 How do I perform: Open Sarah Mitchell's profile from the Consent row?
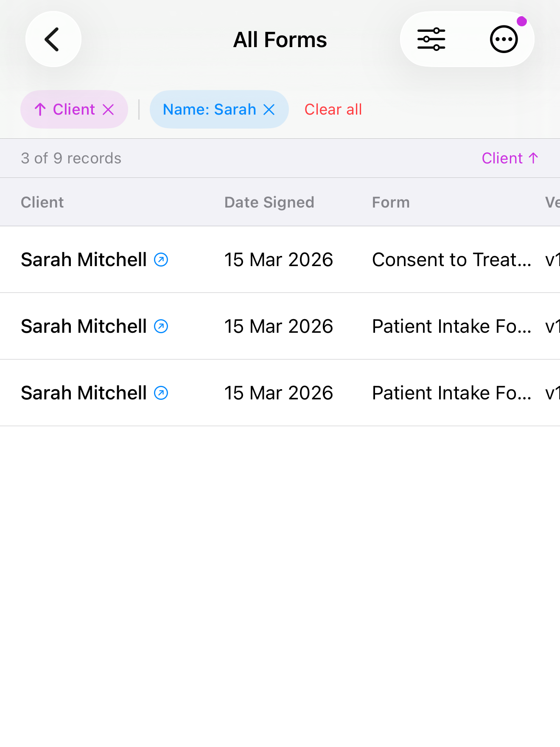pos(161,260)
